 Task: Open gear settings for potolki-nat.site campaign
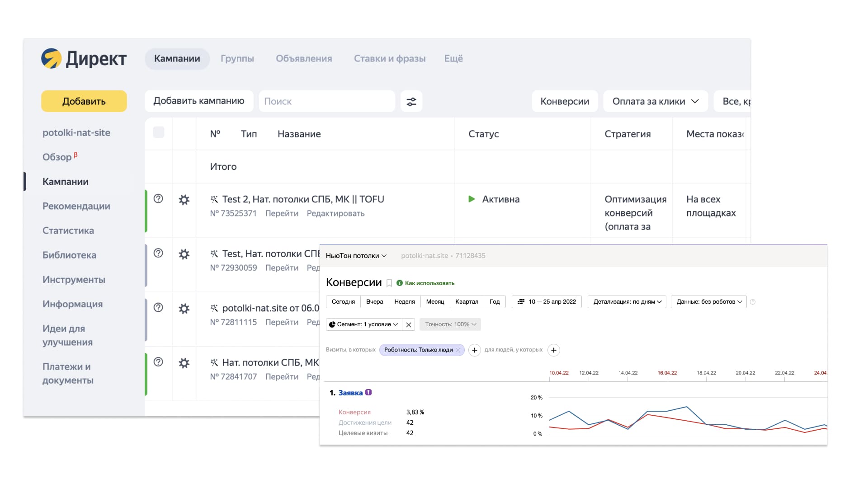184,309
